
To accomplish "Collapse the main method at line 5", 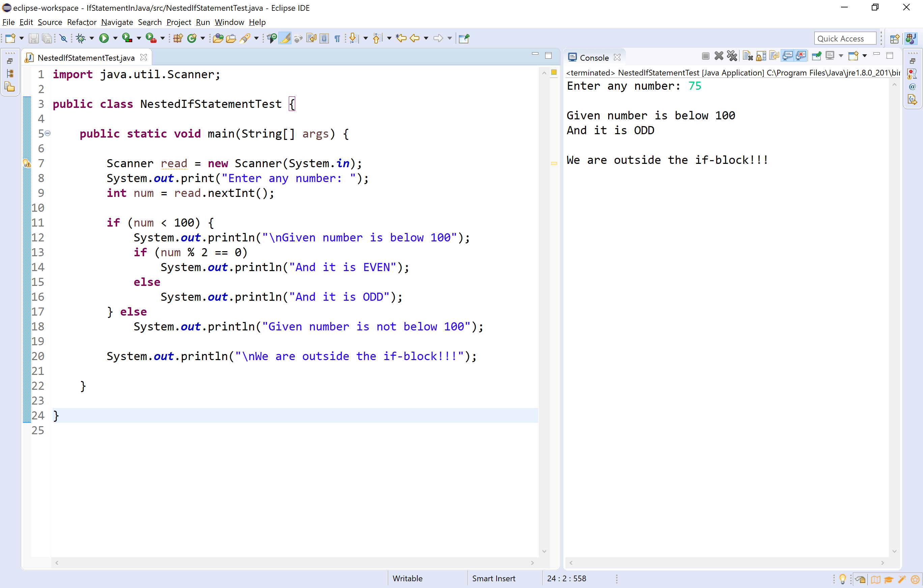I will tap(48, 133).
